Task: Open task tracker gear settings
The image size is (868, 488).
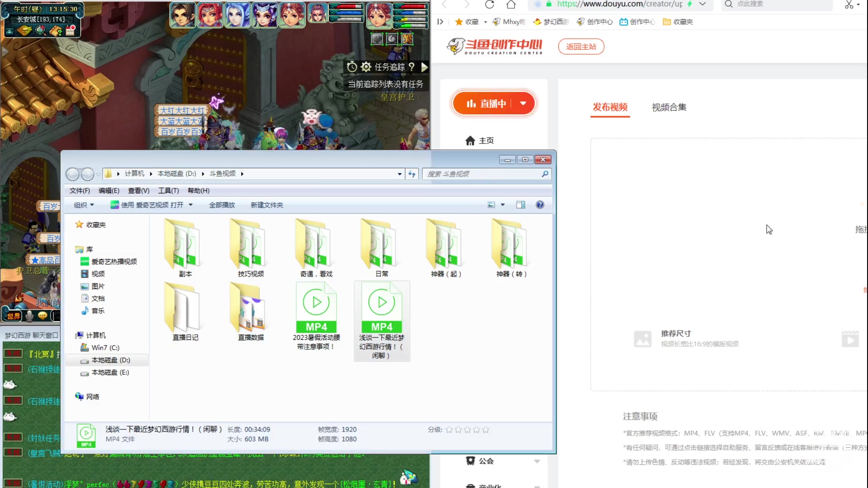Action: 366,67
